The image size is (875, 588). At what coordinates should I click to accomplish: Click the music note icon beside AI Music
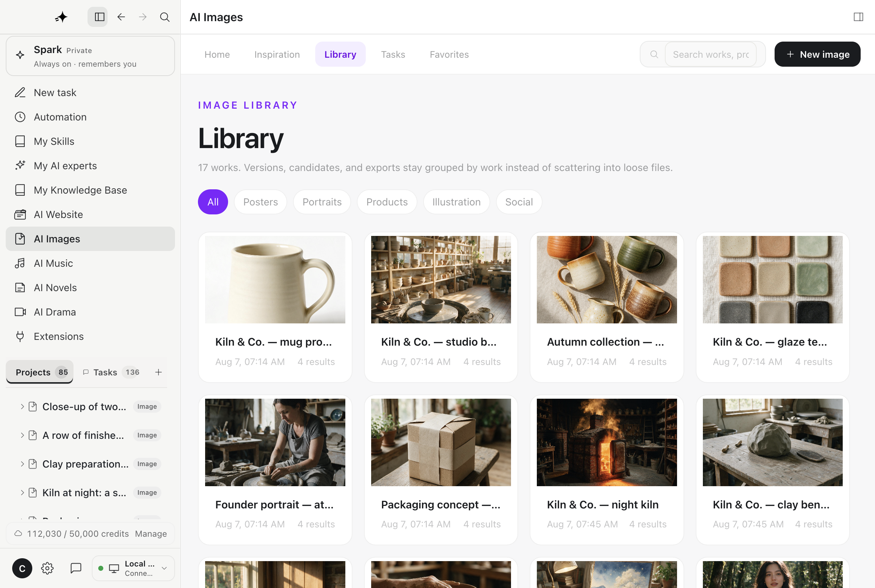(x=20, y=263)
